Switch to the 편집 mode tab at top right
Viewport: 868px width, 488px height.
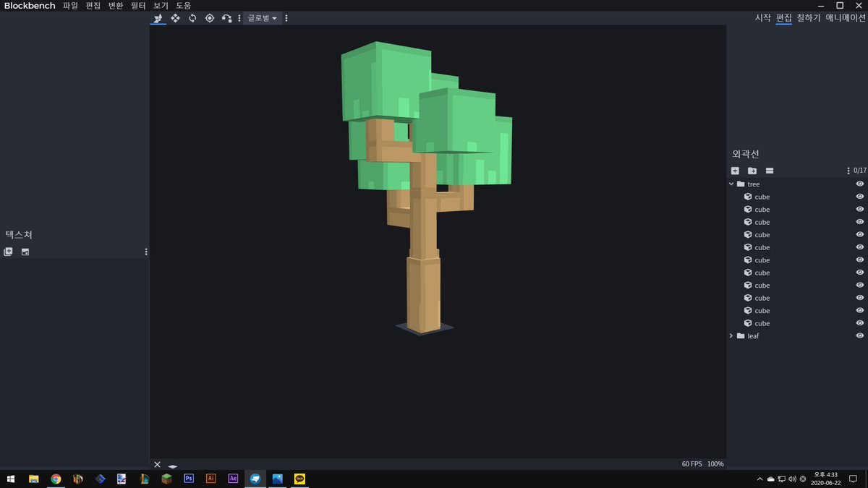[784, 18]
